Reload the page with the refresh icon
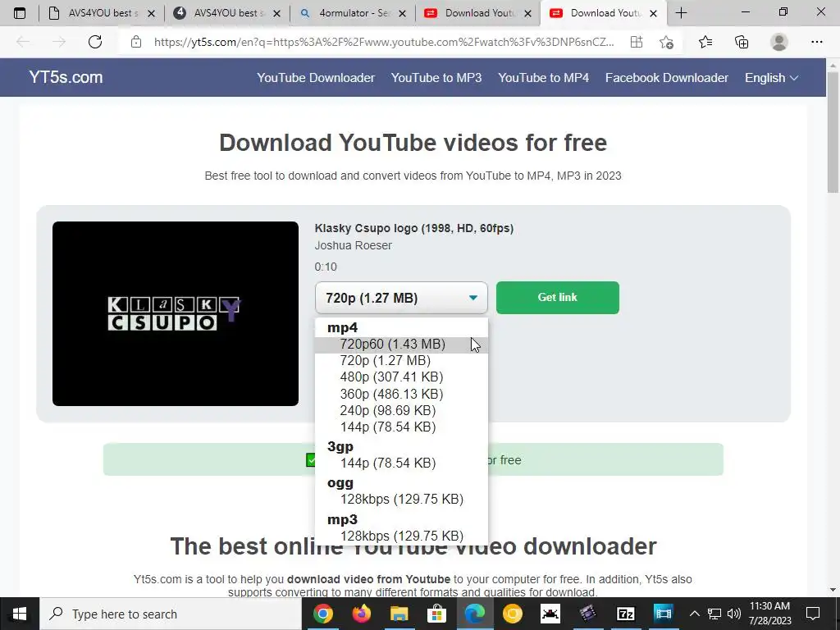Viewport: 840px width, 630px height. 95,42
